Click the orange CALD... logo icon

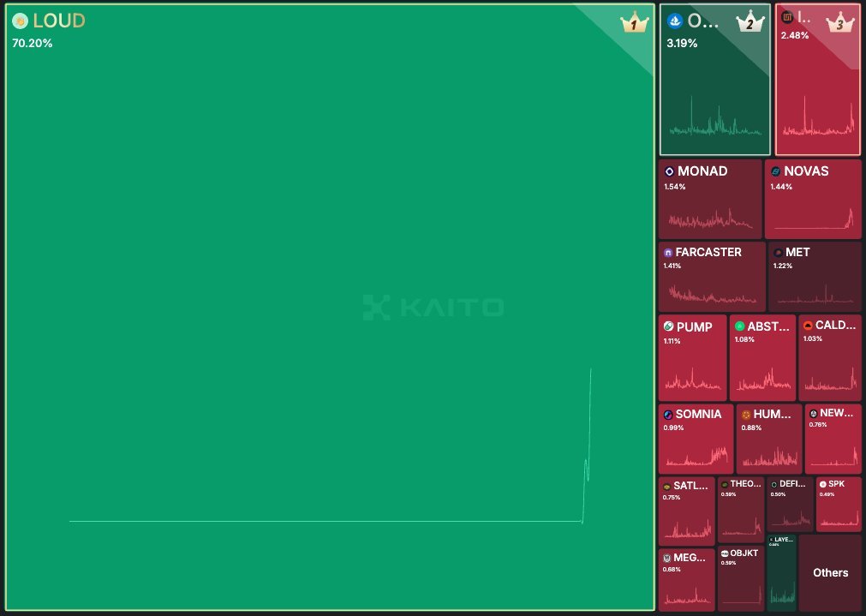[808, 325]
